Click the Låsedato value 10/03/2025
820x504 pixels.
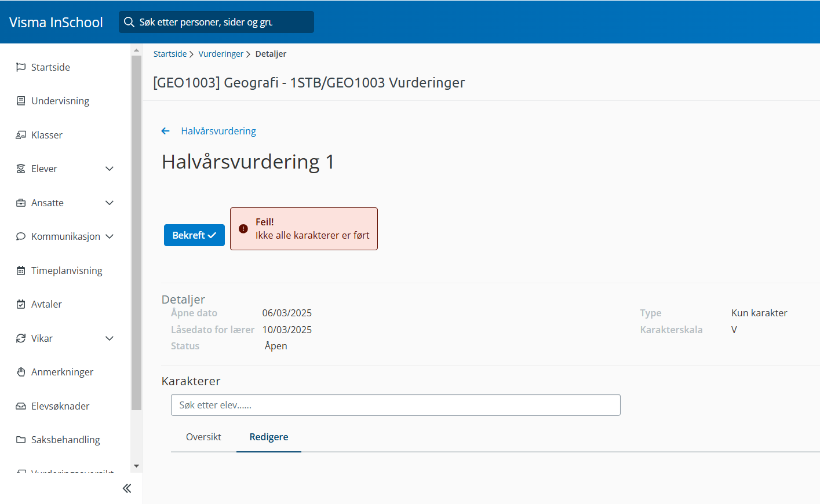coord(287,330)
